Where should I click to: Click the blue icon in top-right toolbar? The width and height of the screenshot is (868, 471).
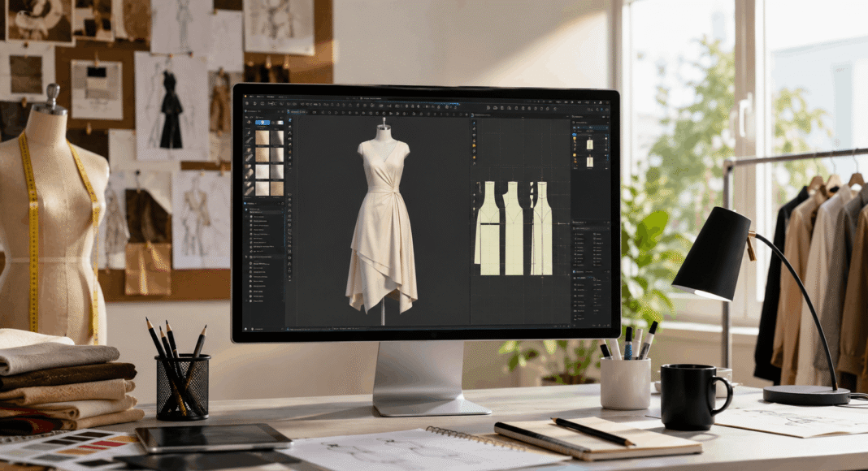[601, 110]
